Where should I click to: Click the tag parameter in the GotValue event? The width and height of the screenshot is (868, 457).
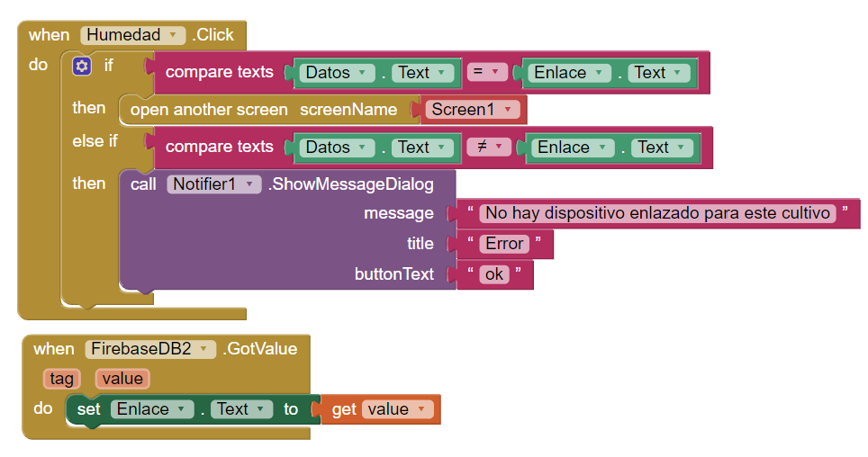pyautogui.click(x=61, y=379)
